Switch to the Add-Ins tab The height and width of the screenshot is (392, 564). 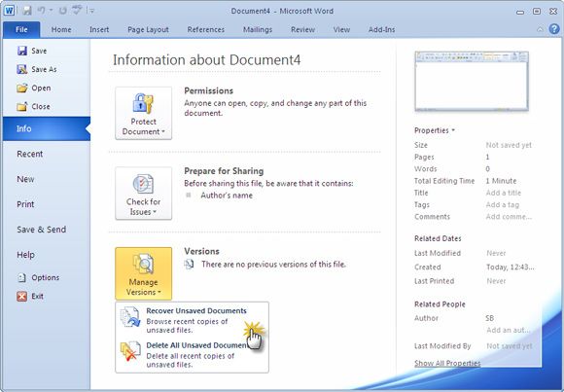point(381,29)
